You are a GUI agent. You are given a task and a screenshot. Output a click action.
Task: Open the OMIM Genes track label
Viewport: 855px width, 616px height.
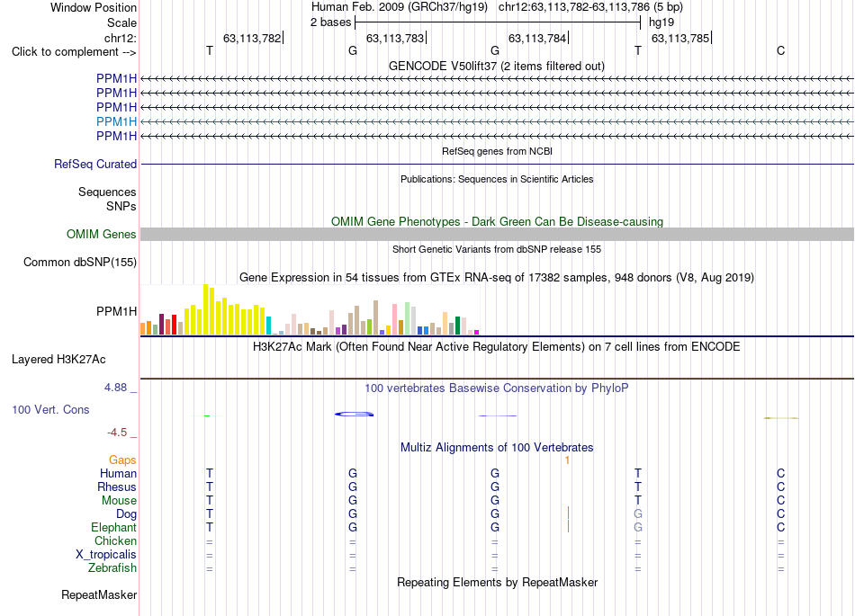point(101,234)
